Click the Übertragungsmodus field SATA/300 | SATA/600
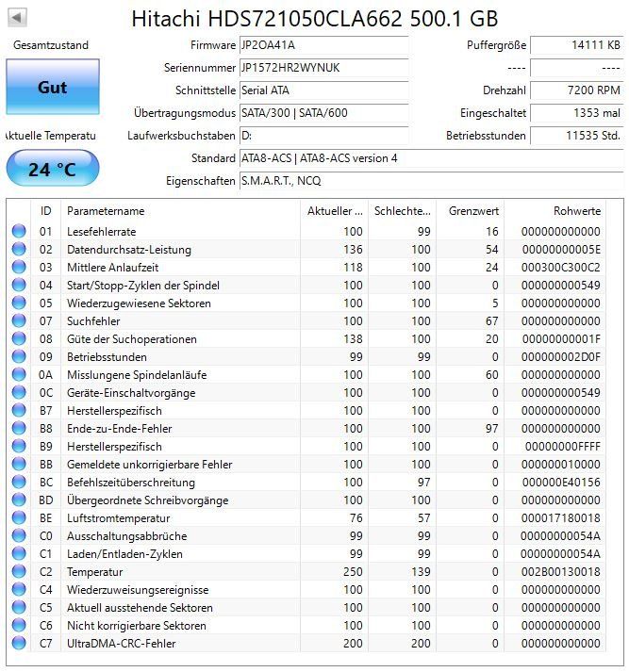The width and height of the screenshot is (629, 672). coord(323,113)
